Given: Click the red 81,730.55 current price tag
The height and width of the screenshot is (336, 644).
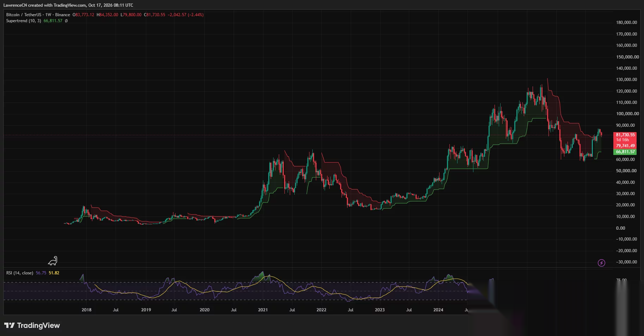Looking at the screenshot, I should pos(625,135).
